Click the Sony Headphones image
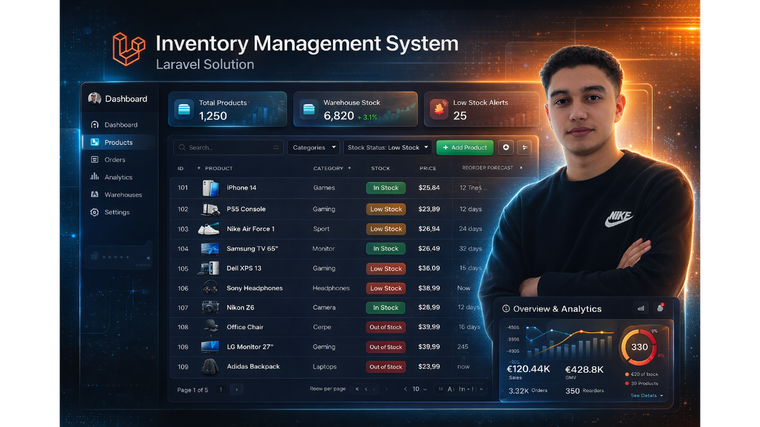 (210, 288)
